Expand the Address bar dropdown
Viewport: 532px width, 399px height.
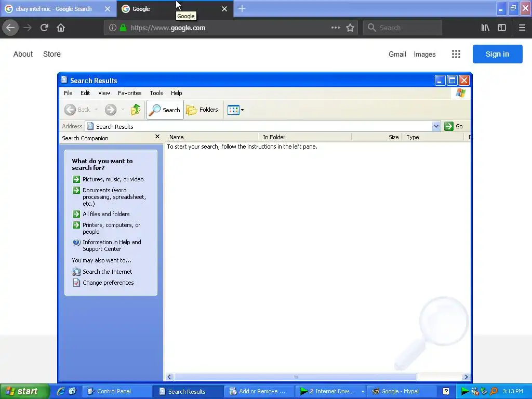coord(436,126)
